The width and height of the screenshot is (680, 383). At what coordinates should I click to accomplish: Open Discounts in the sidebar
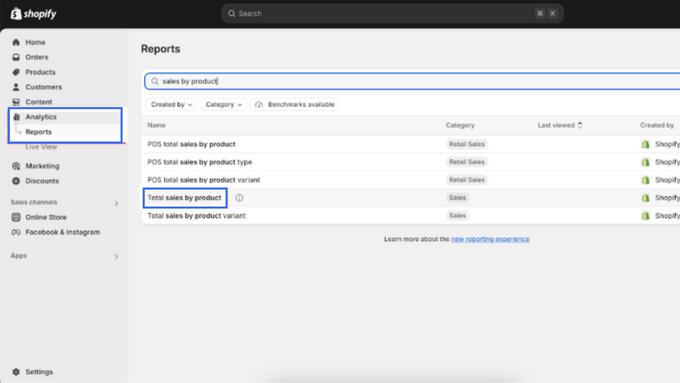click(x=42, y=181)
